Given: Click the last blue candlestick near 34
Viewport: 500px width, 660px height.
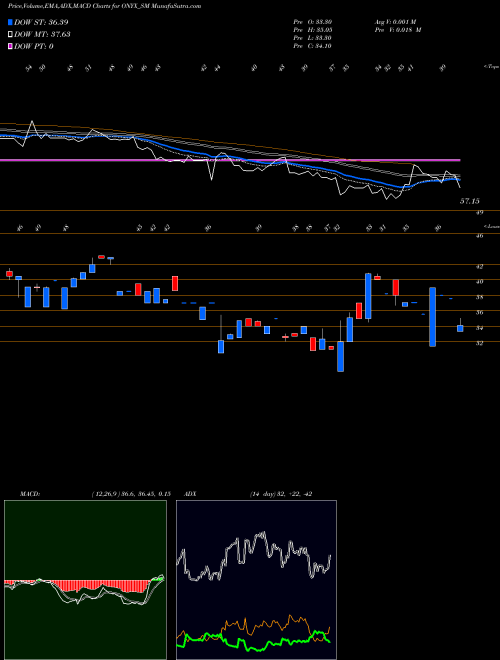Looking at the screenshot, I should coord(460,328).
